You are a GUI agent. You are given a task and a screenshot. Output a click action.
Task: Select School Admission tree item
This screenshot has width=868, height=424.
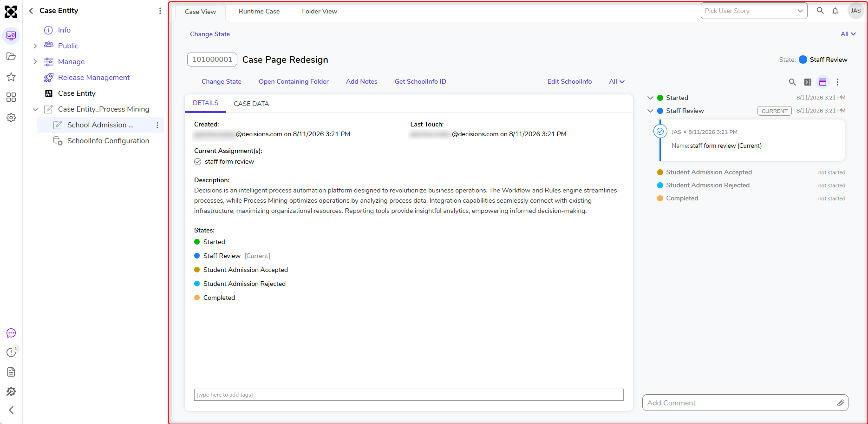point(100,125)
